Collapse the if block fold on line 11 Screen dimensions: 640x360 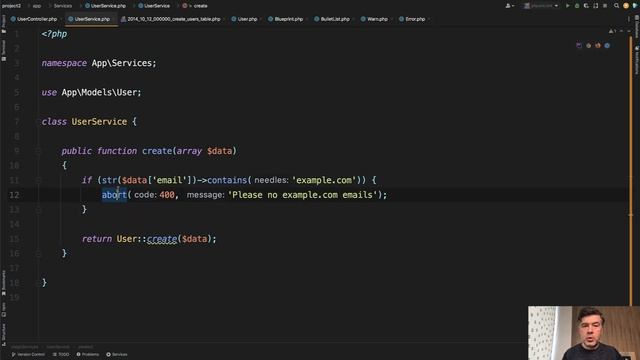click(x=38, y=180)
